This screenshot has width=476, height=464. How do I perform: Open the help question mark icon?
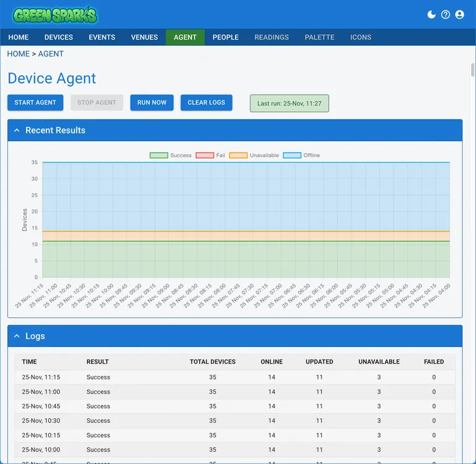coord(446,14)
